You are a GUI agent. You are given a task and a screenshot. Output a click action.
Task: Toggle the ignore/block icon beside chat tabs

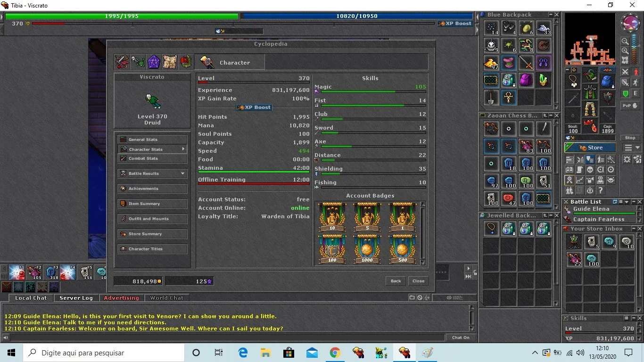tap(420, 298)
